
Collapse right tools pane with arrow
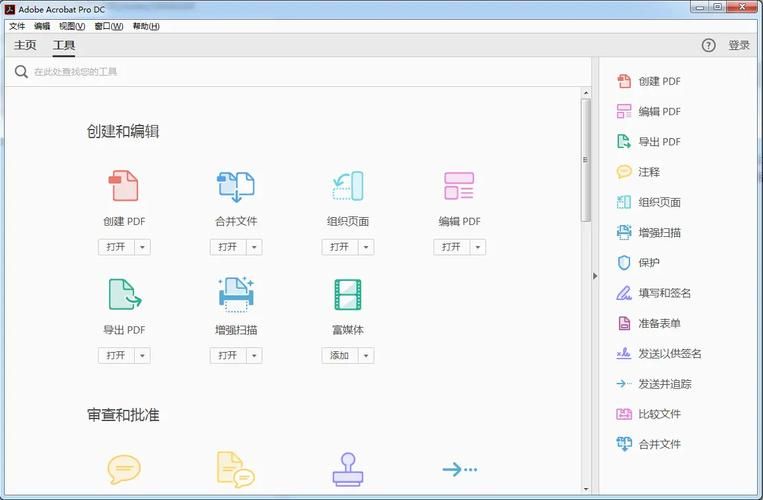click(x=595, y=276)
